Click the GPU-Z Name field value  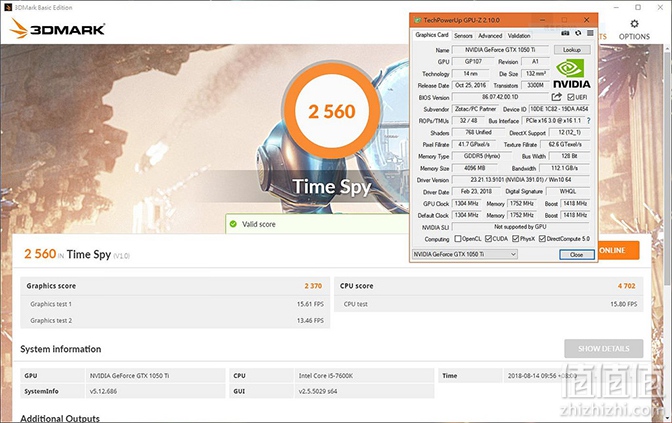coord(500,50)
